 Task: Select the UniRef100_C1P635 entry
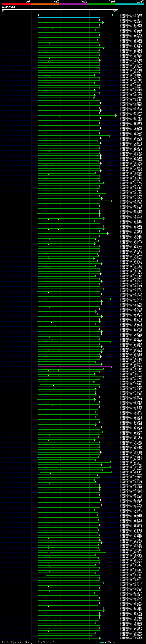point(131,631)
